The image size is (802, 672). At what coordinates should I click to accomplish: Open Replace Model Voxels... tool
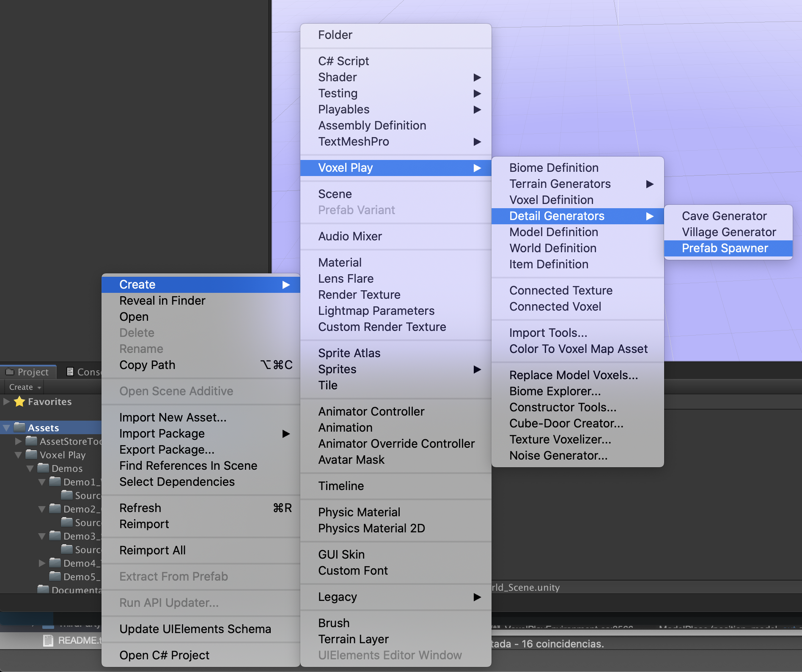(x=577, y=375)
